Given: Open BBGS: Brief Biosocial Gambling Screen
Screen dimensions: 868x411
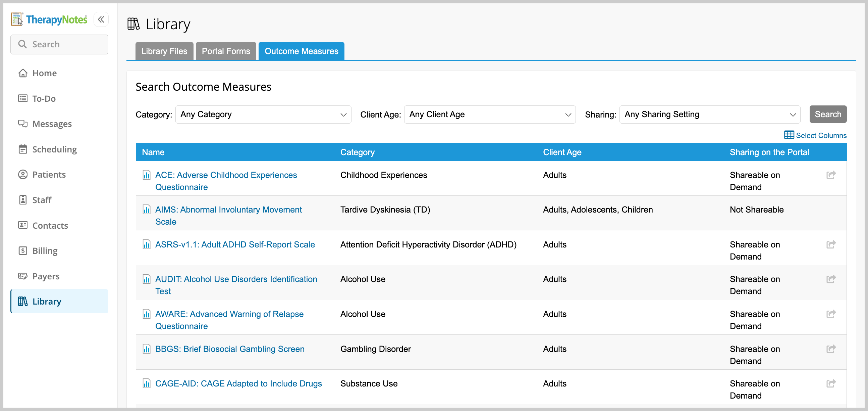Looking at the screenshot, I should tap(230, 349).
